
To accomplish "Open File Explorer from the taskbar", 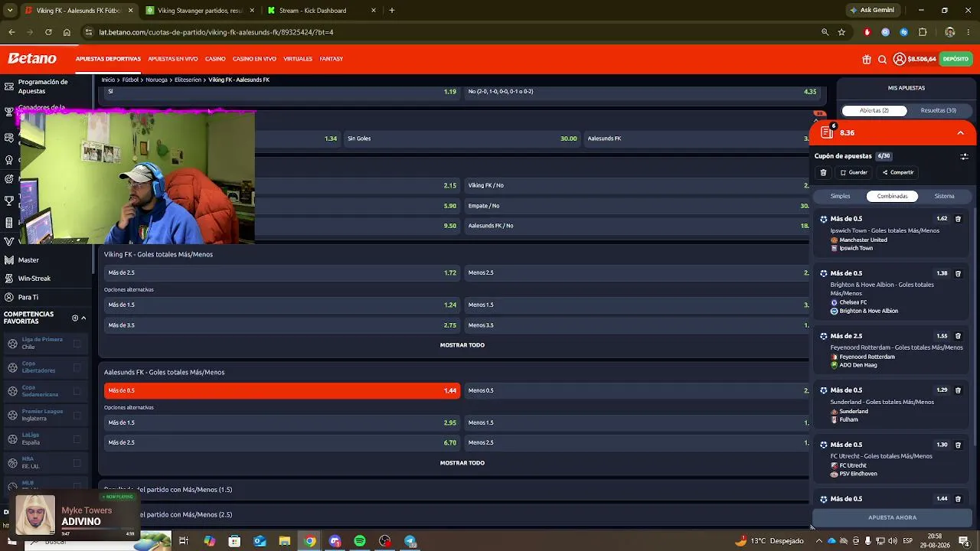I will pos(285,541).
